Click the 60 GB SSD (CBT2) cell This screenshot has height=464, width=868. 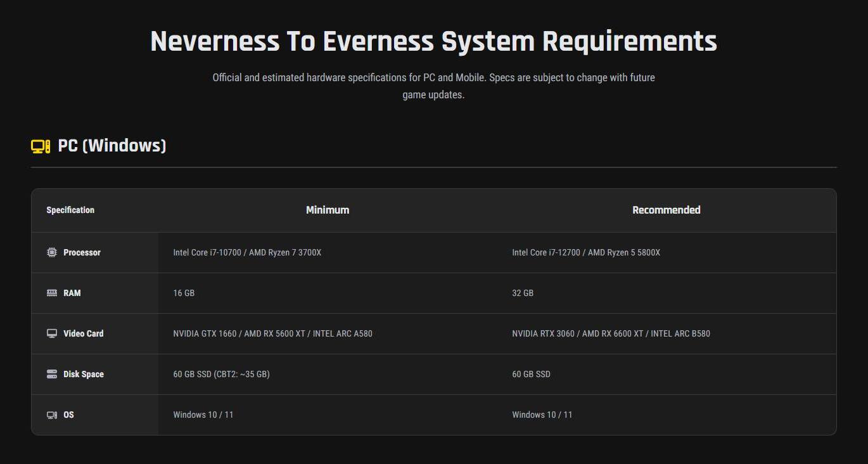tap(221, 374)
